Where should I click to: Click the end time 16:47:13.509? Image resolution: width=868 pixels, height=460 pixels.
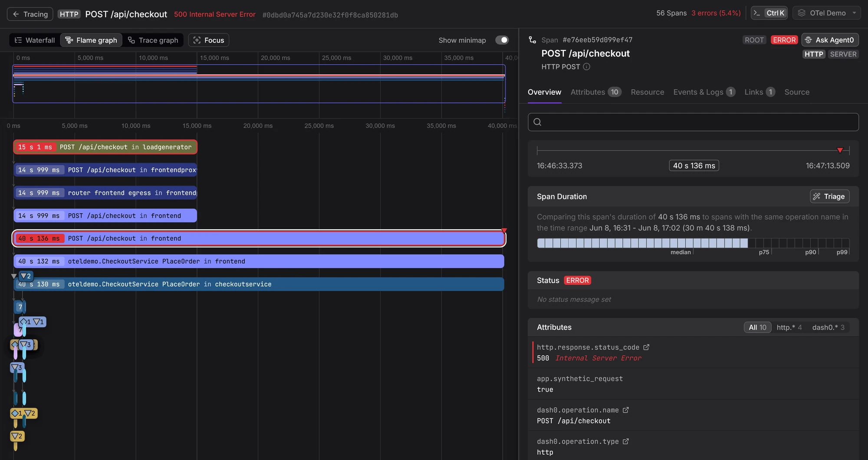828,165
